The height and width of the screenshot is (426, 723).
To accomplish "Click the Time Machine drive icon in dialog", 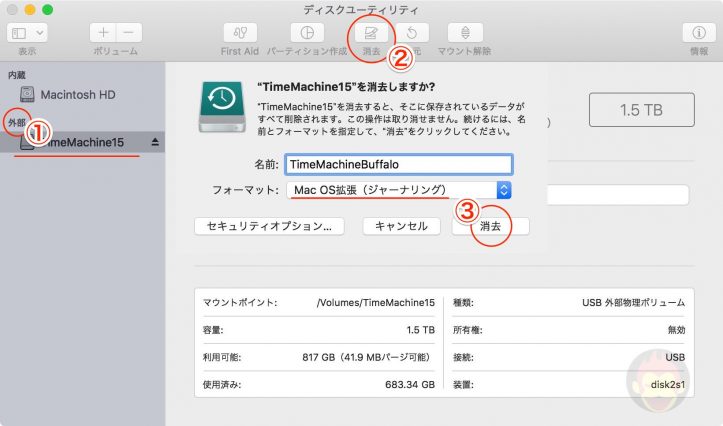I will pos(222,107).
